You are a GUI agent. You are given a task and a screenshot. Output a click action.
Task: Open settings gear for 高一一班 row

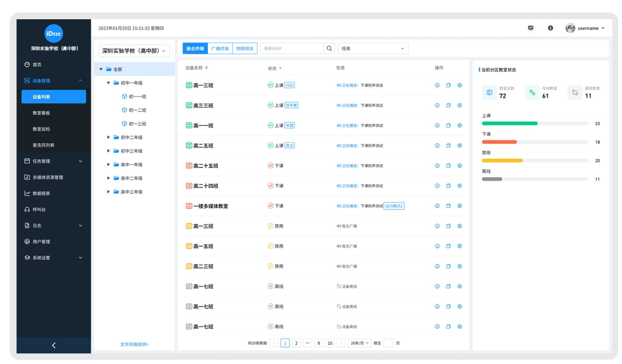pos(460,125)
